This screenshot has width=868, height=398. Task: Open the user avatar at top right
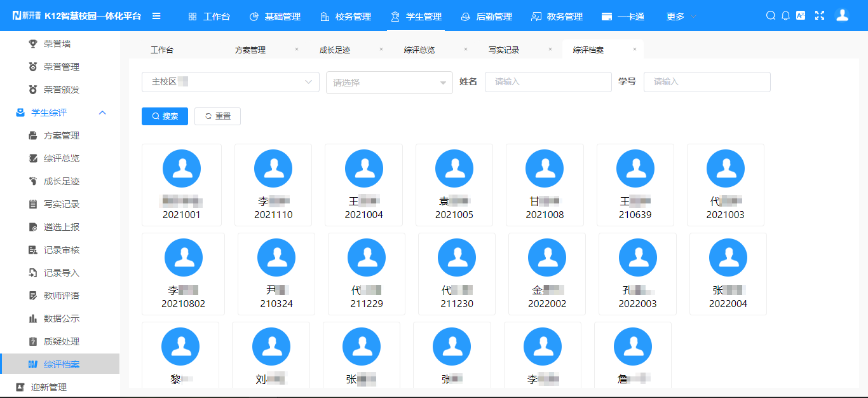click(x=842, y=14)
